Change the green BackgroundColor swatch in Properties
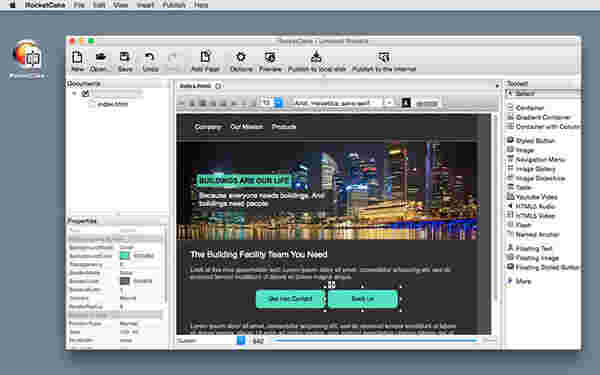Image resolution: width=600 pixels, height=375 pixels. click(x=124, y=256)
